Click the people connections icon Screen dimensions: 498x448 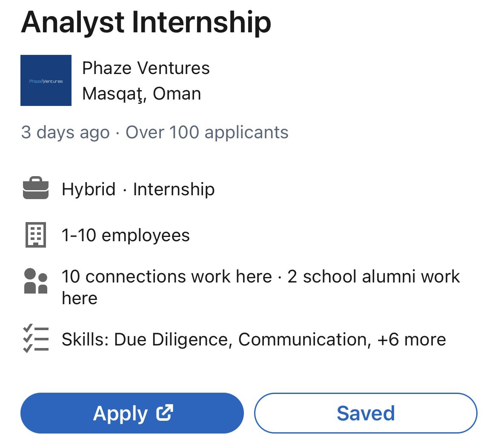pyautogui.click(x=35, y=281)
